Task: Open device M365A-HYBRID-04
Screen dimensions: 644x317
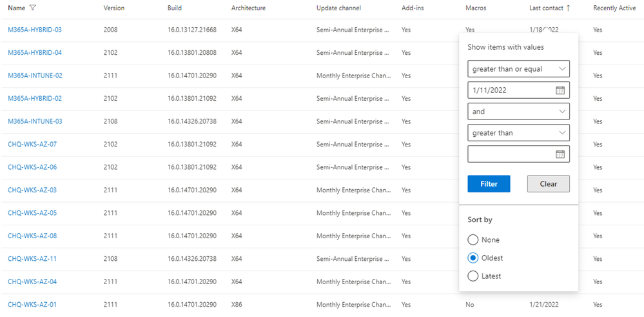Action: click(x=35, y=53)
